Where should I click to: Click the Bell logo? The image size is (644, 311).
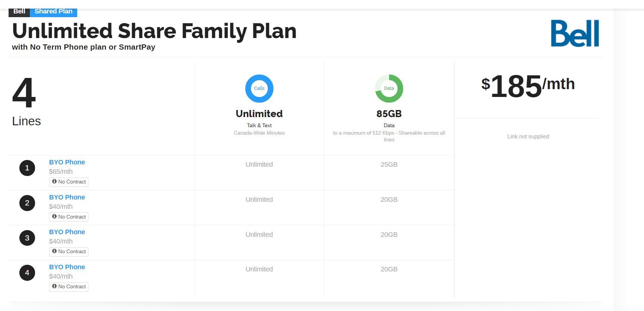(x=575, y=33)
